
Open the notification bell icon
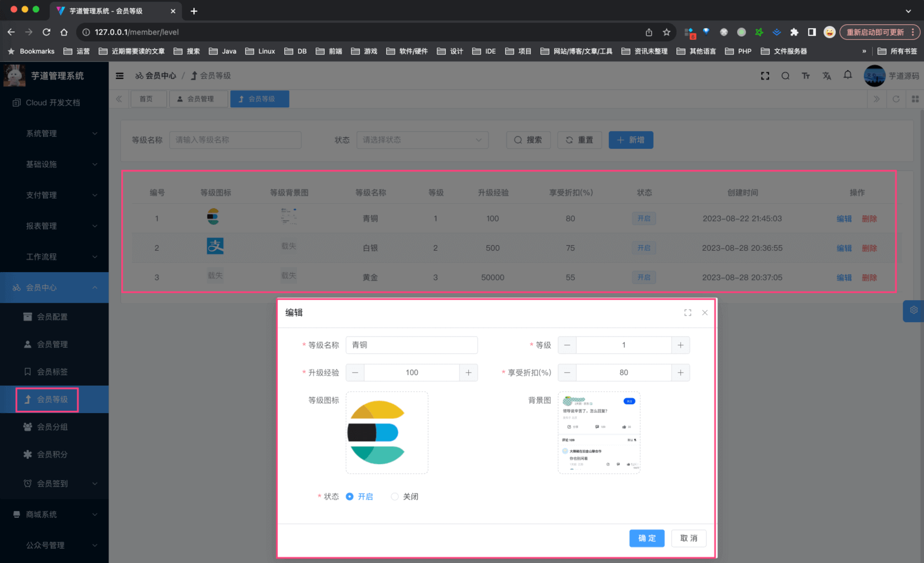coord(847,75)
